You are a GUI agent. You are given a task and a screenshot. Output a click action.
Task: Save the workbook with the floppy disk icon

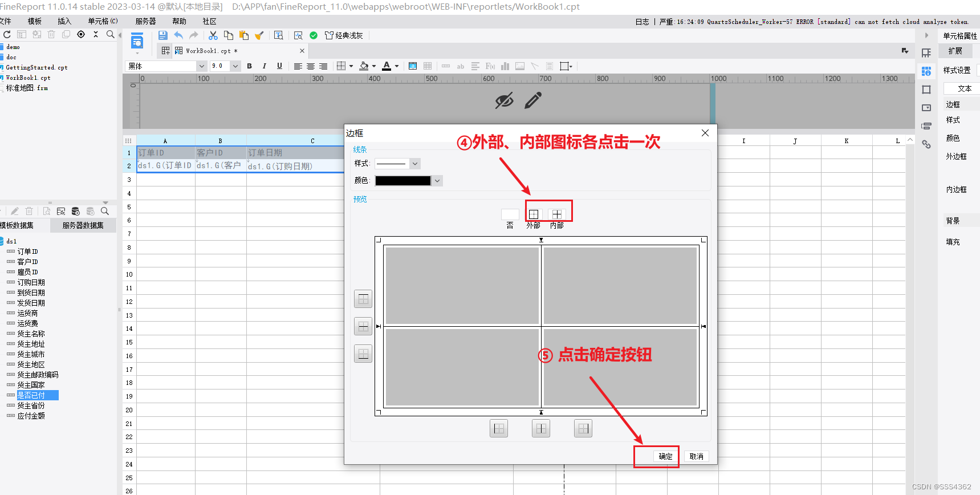[x=162, y=35]
